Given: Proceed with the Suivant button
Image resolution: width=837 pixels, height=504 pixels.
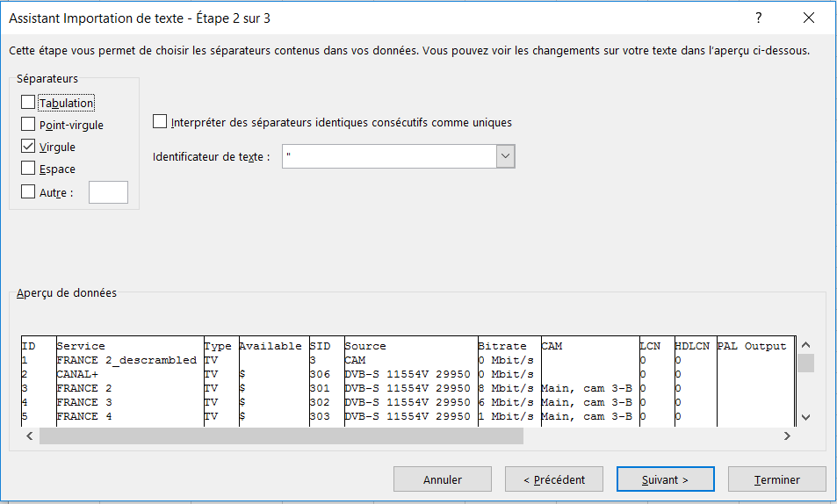Looking at the screenshot, I should tap(665, 479).
